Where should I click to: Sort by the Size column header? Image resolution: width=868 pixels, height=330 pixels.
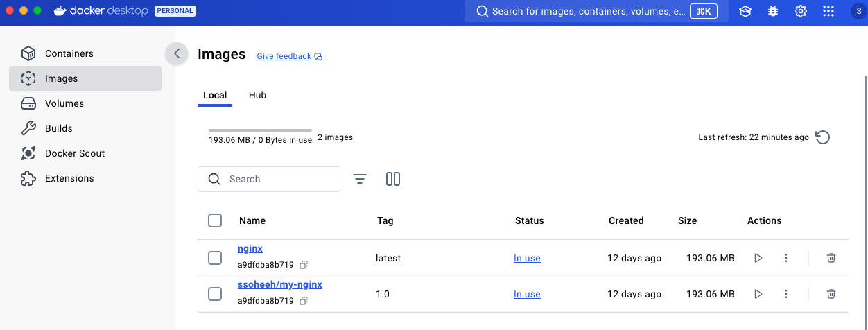point(688,220)
